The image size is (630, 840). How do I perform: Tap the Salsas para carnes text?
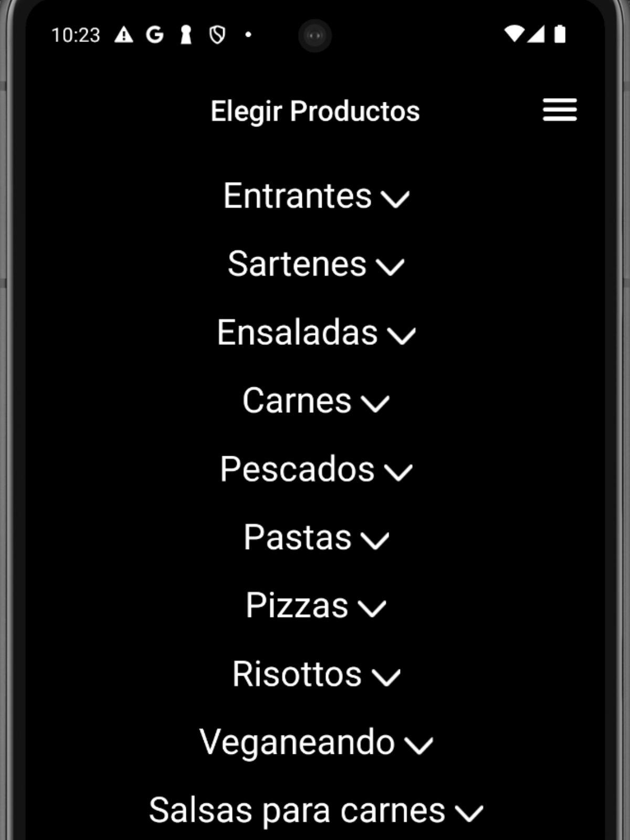coord(297,810)
